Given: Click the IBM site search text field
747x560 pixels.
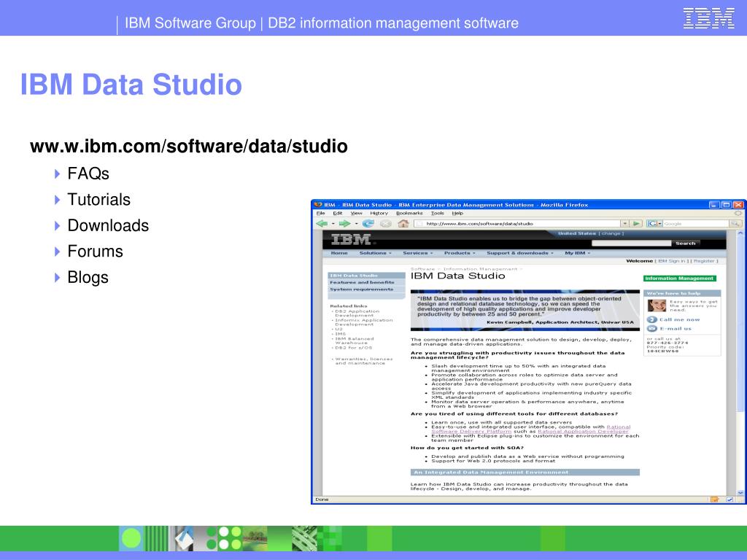Looking at the screenshot, I should coord(631,244).
